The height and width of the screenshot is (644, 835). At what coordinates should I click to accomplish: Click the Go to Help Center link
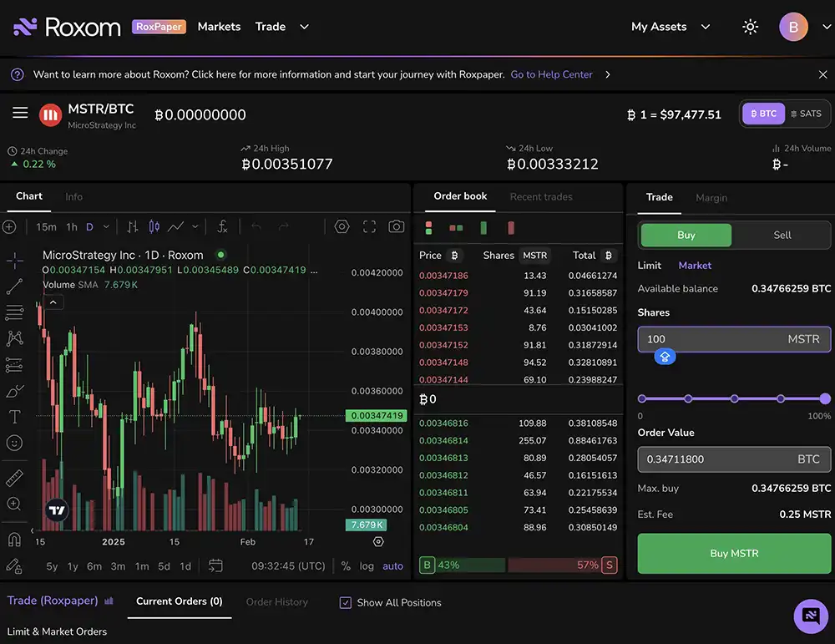(551, 74)
